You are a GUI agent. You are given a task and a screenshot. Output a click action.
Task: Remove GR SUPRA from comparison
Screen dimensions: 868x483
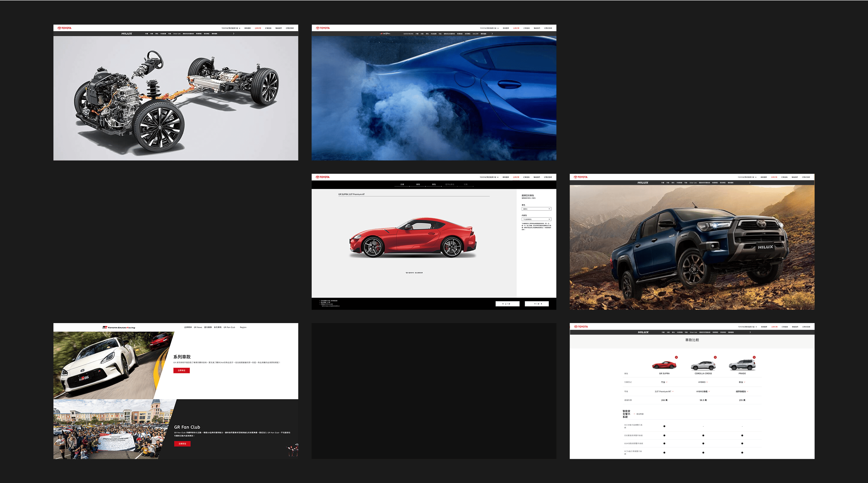[676, 357]
